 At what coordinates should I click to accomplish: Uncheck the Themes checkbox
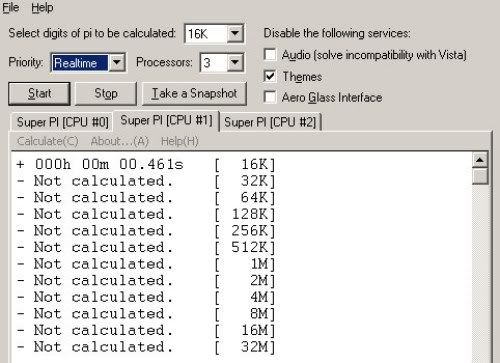270,76
